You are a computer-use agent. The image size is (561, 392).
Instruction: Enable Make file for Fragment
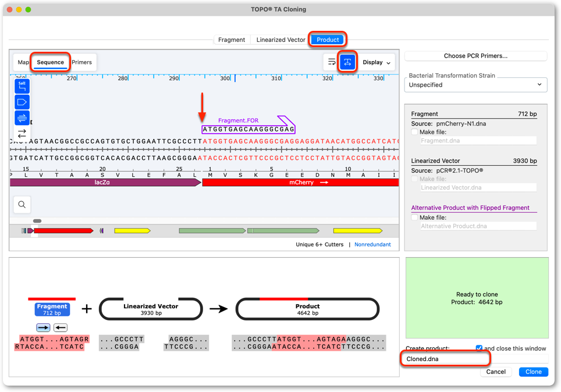415,132
